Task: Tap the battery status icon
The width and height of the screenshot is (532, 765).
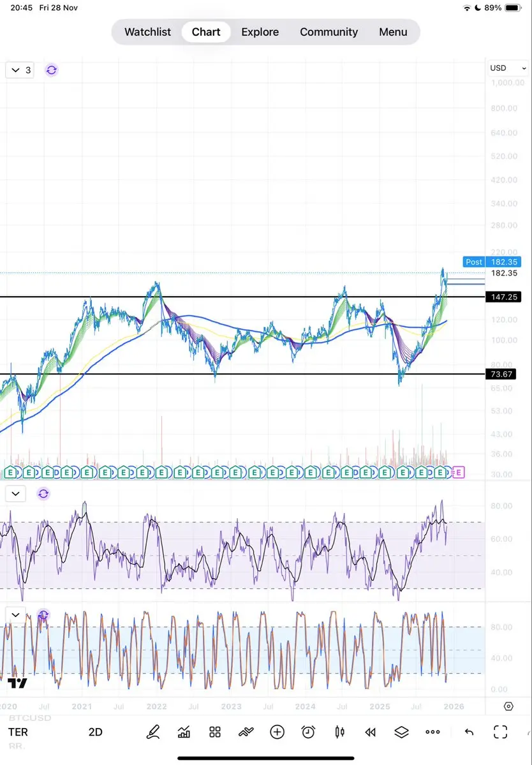Action: pyautogui.click(x=514, y=8)
